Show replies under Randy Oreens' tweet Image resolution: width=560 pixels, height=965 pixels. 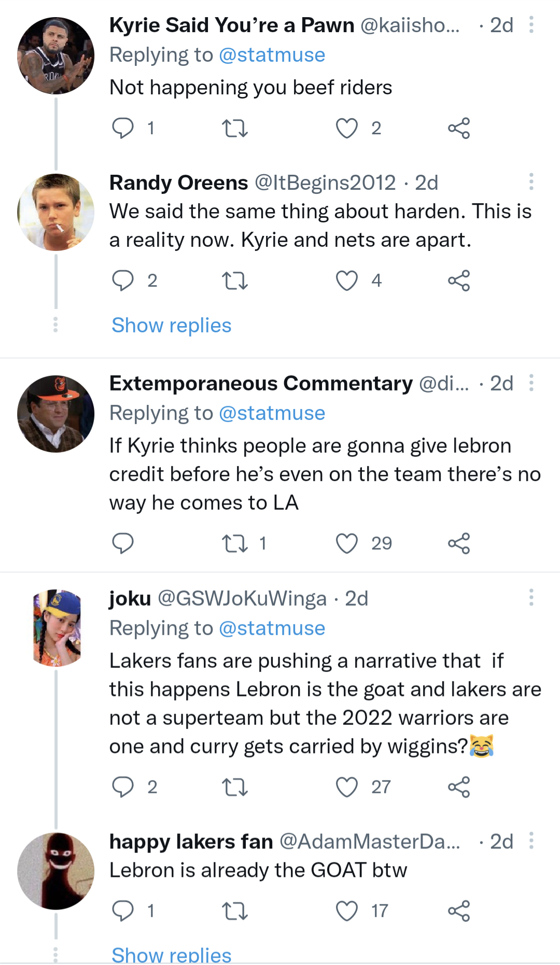click(172, 326)
